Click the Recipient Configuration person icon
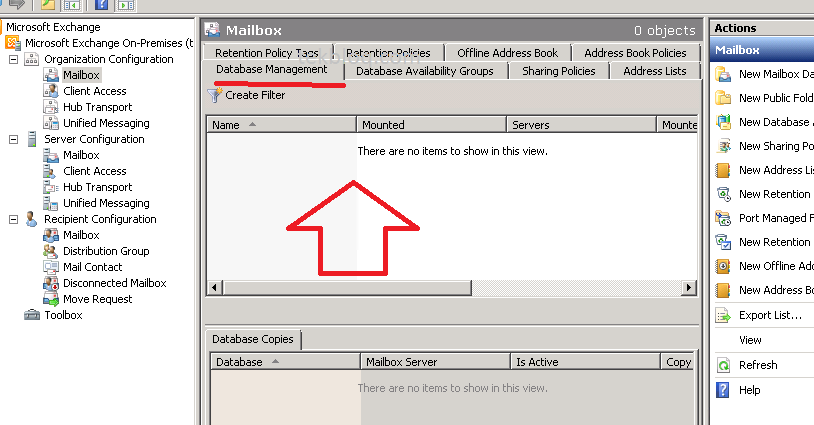814x425 pixels. [x=31, y=219]
